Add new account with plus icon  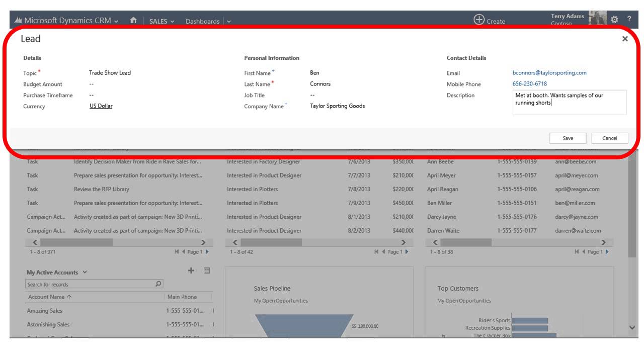(191, 270)
